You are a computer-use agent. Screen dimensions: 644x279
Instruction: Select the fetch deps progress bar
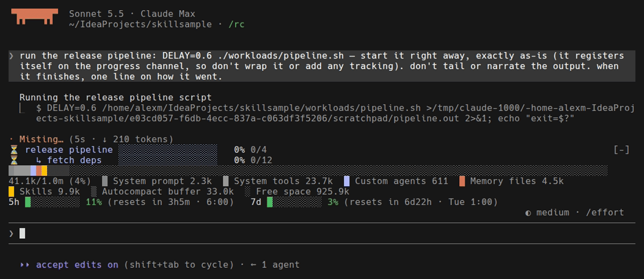pyautogui.click(x=168, y=160)
